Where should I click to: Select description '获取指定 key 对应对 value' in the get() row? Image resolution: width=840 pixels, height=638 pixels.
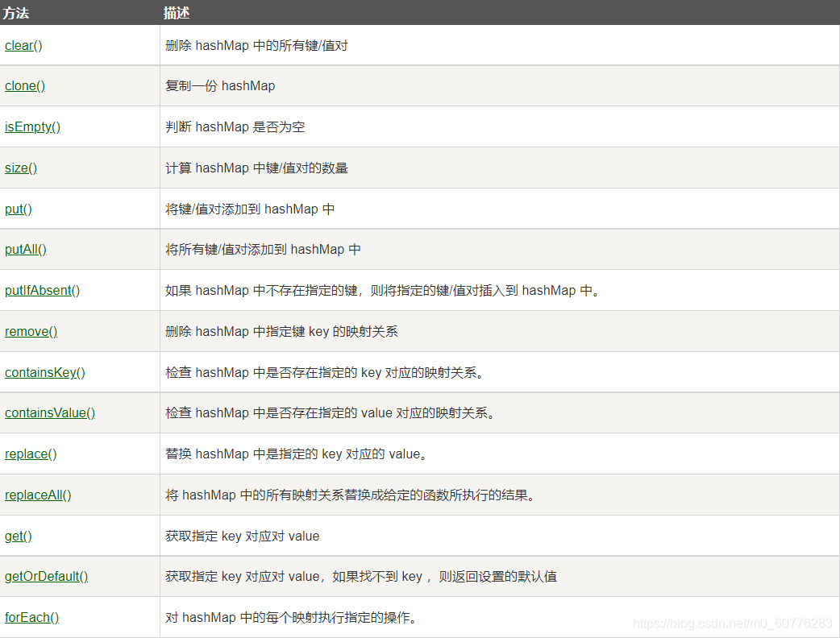[x=242, y=536]
